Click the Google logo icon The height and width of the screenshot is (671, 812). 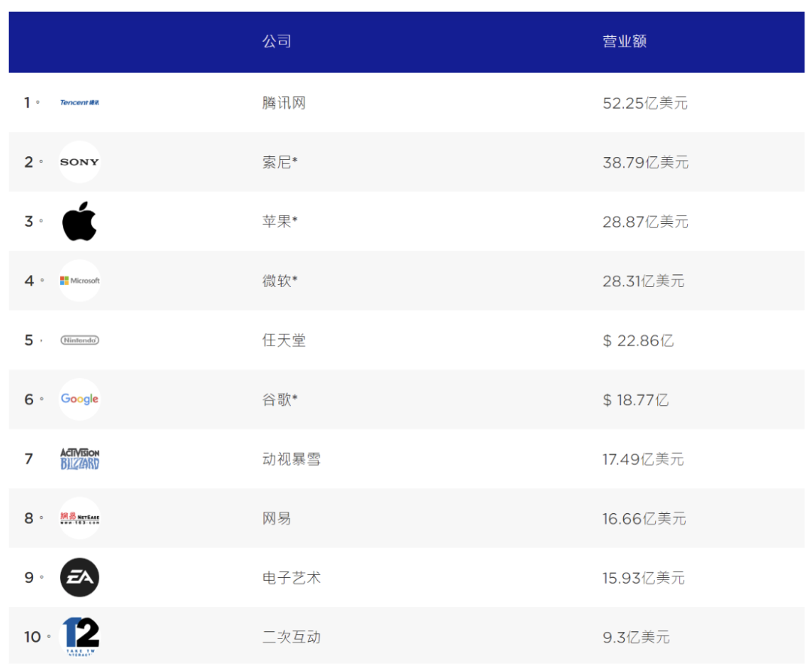(80, 399)
